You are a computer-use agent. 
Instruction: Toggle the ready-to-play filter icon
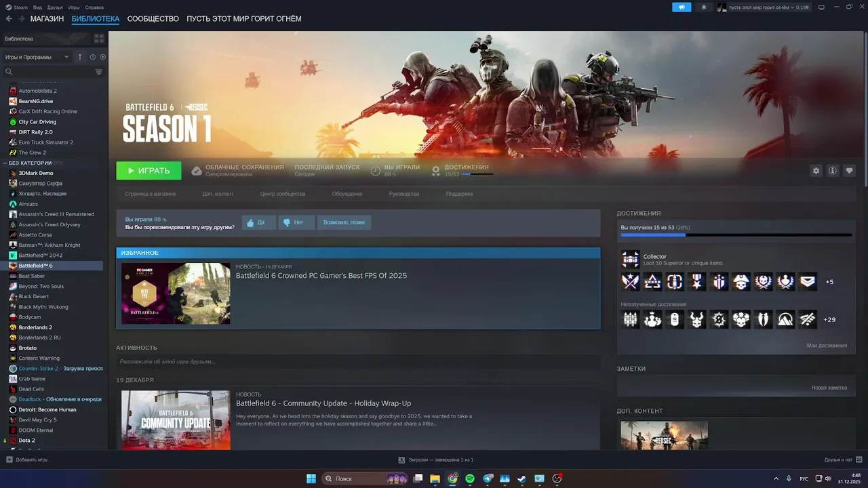102,57
